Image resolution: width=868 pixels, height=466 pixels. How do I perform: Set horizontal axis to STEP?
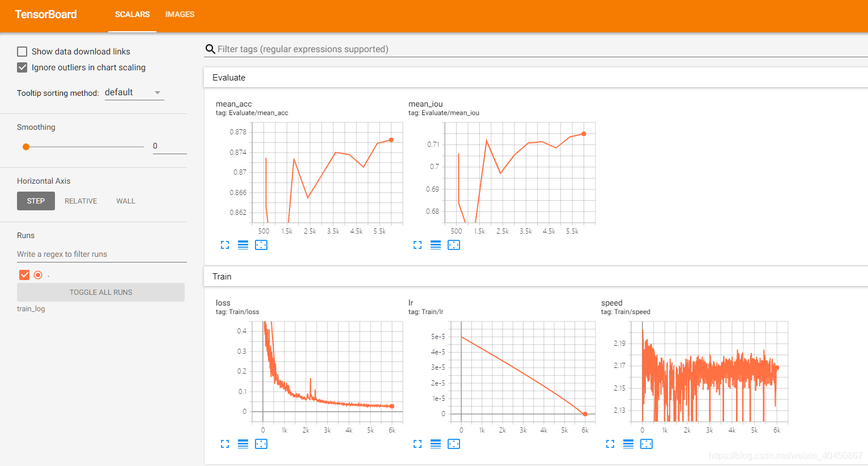(x=36, y=201)
